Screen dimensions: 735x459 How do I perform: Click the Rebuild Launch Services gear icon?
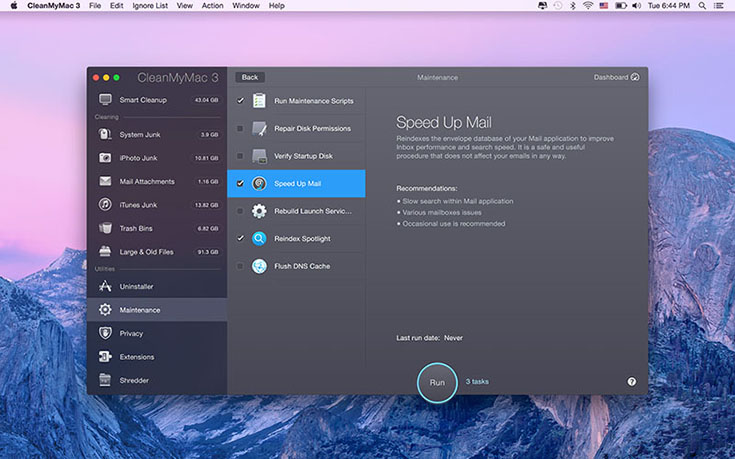[x=259, y=211]
